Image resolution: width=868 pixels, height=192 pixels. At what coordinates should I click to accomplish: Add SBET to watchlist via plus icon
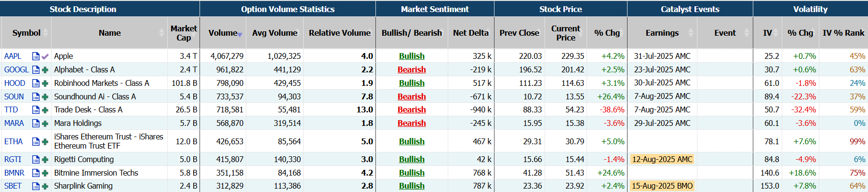click(x=45, y=186)
